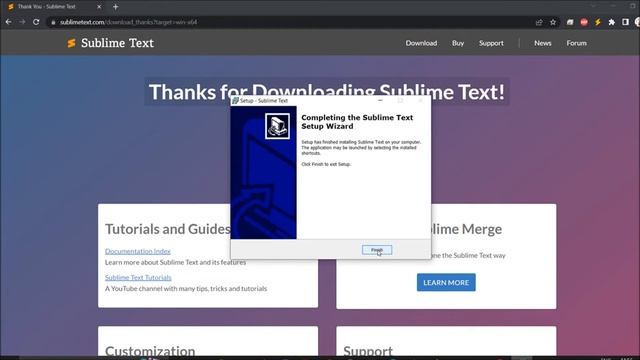The image size is (640, 360).
Task: Click the Finish button in Setup wizard
Action: click(377, 250)
